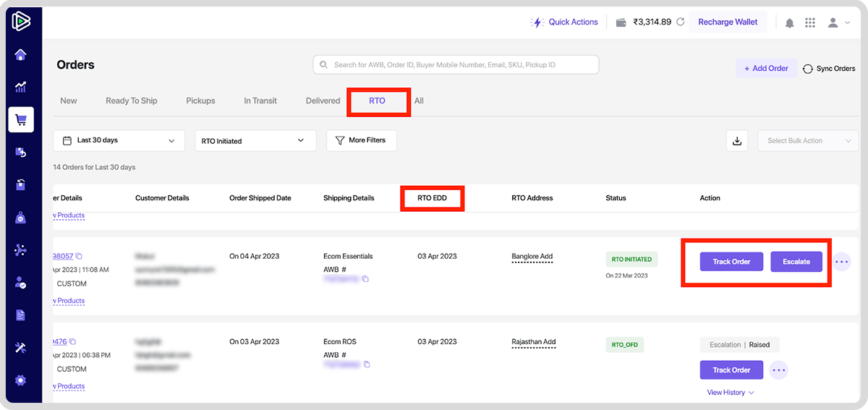Viewport: 868px width, 410px height.
Task: Click the notification bell icon
Action: 789,22
